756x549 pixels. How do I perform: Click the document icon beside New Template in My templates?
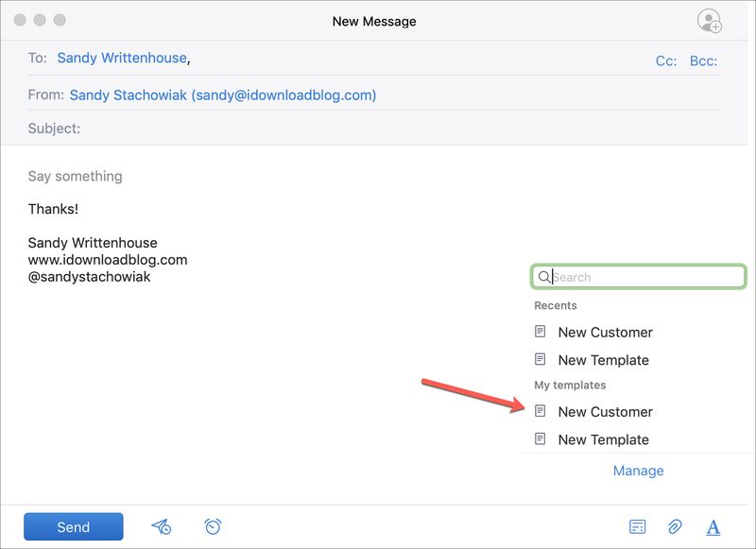[540, 439]
